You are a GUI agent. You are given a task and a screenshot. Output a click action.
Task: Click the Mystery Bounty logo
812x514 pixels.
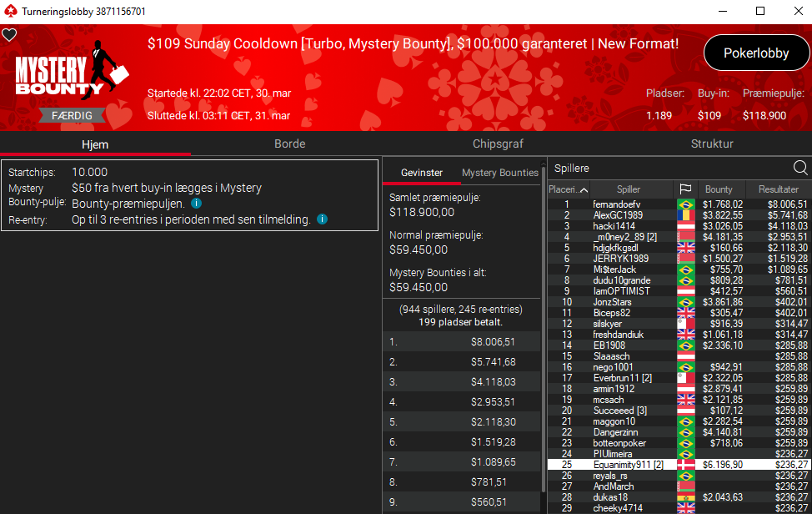70,70
